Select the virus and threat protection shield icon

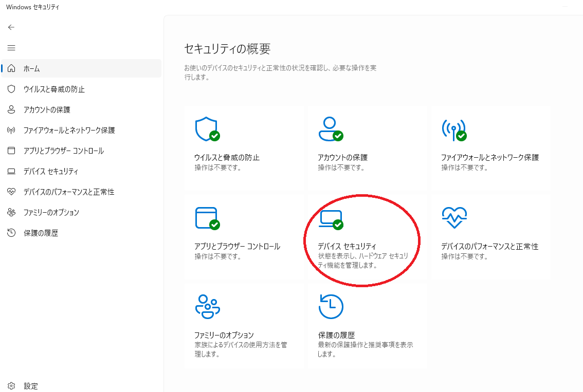click(207, 128)
